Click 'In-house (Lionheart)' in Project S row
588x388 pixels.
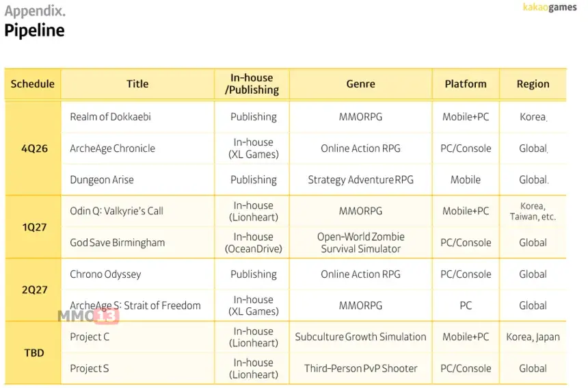[254, 368]
